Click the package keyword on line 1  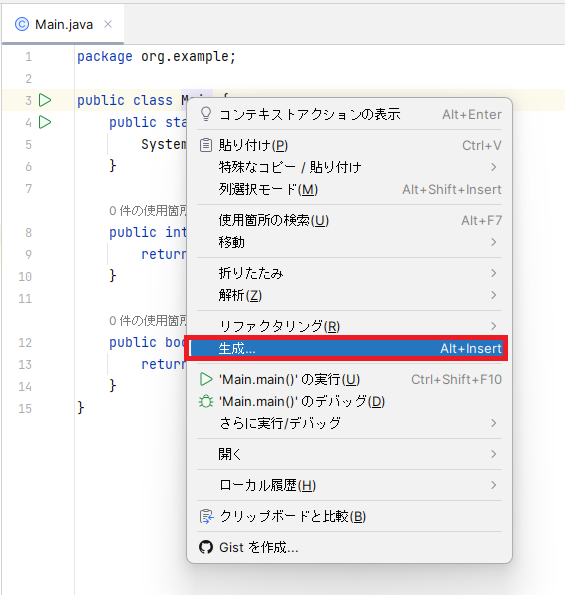(105, 57)
